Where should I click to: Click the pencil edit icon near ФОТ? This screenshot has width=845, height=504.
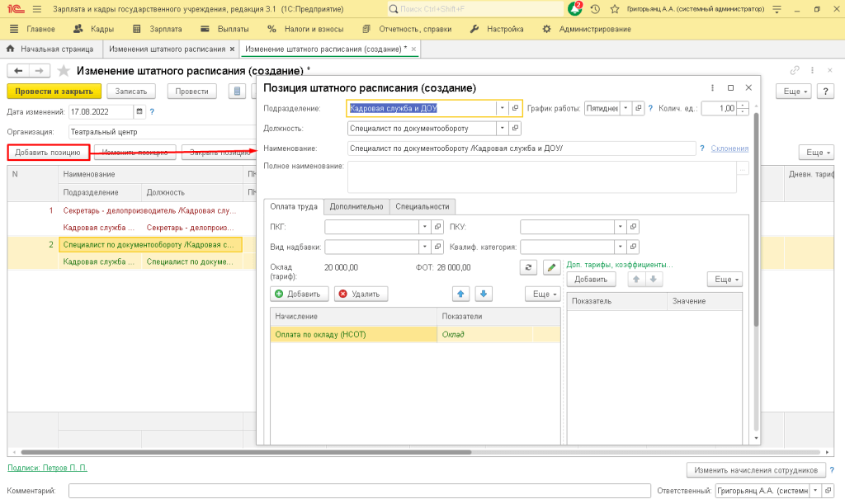click(x=551, y=267)
